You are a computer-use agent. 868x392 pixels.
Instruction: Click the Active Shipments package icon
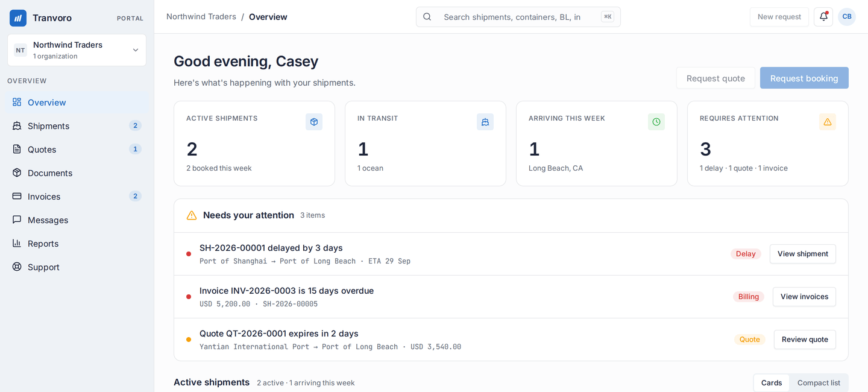click(x=314, y=122)
